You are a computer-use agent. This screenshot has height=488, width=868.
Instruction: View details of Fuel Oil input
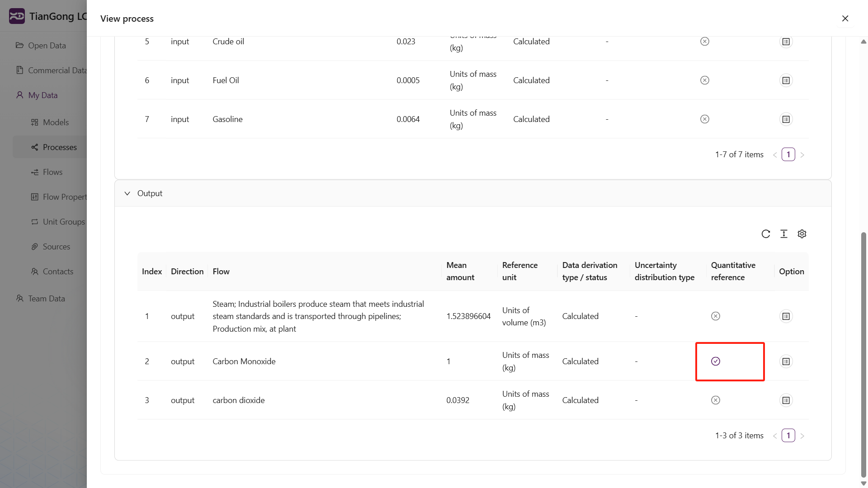[786, 80]
